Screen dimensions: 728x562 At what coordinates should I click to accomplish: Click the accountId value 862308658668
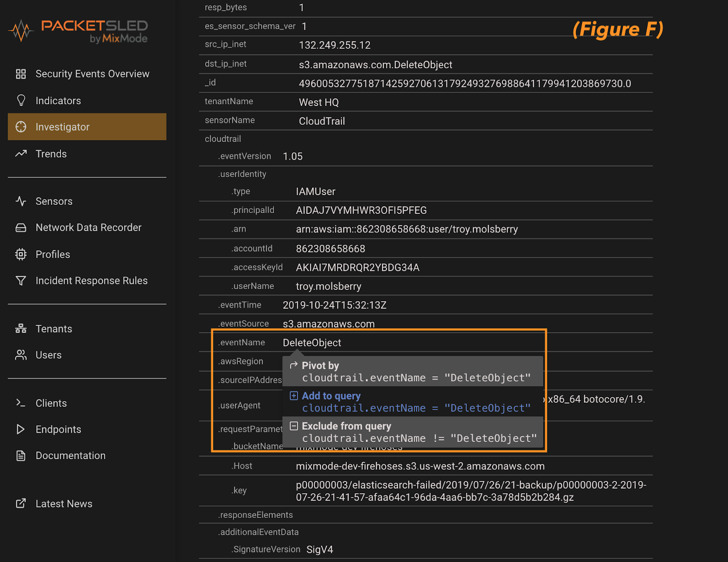[x=330, y=249]
